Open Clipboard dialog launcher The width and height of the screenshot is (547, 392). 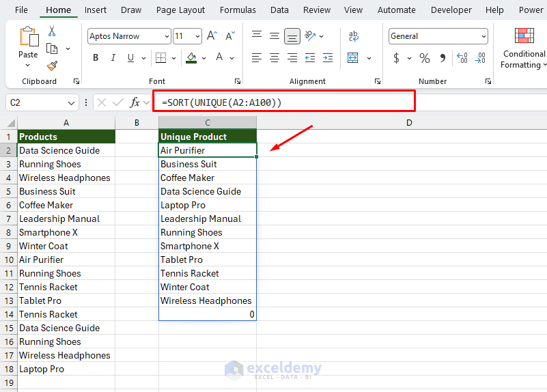tap(76, 81)
